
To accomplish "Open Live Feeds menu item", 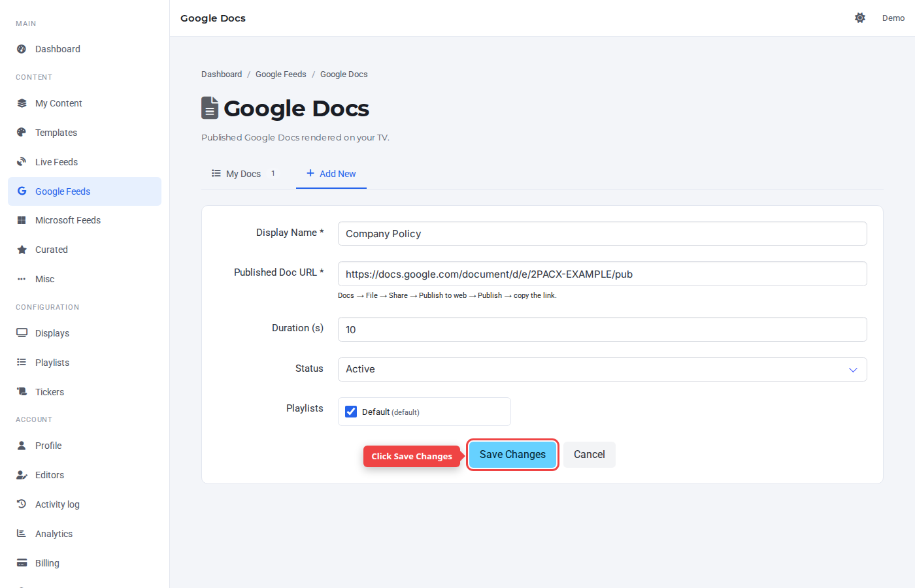I will click(85, 162).
